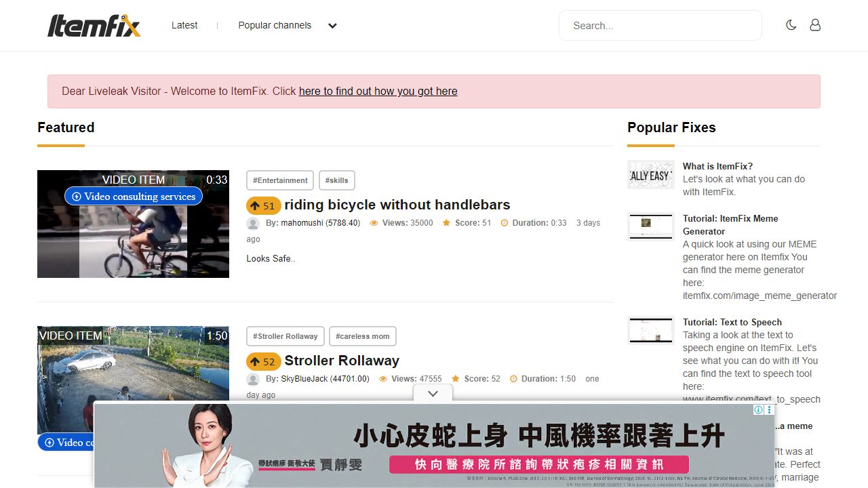Screen dimensions: 868x488
Task: Select the #Entertainment tag
Action: (280, 180)
